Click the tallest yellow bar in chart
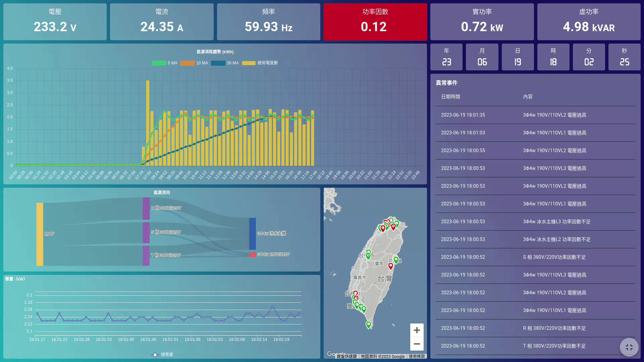The width and height of the screenshot is (644, 362). point(148,123)
